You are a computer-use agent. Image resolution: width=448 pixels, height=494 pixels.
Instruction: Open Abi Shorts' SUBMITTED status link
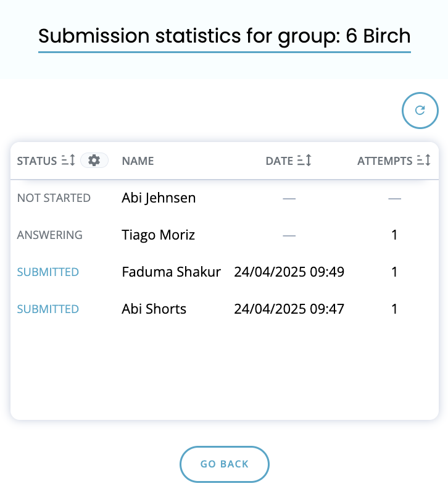[48, 309]
